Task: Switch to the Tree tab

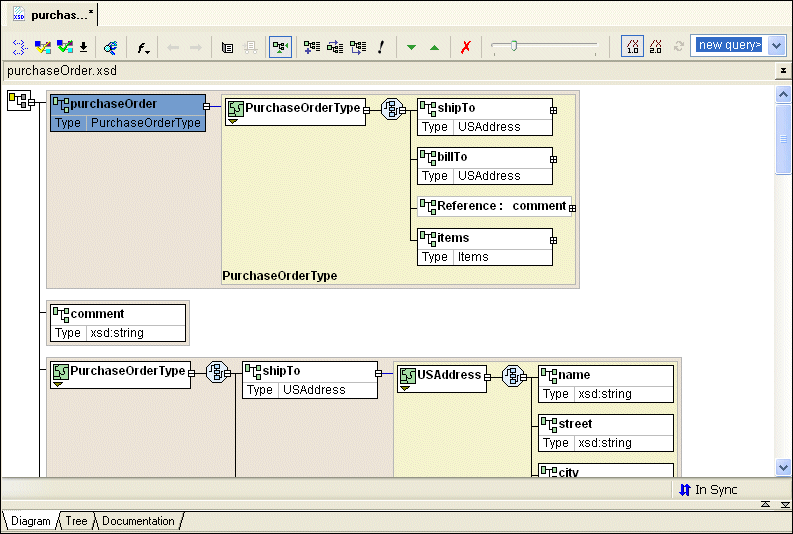Action: 77,521
